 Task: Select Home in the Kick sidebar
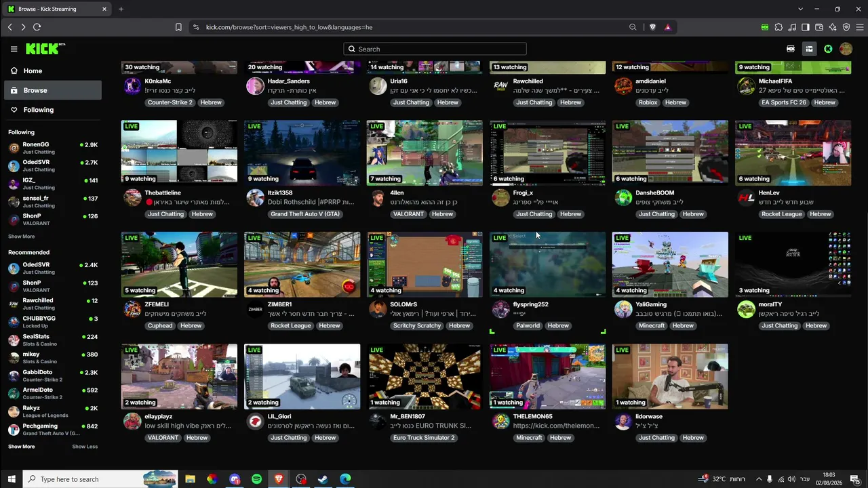click(x=53, y=70)
